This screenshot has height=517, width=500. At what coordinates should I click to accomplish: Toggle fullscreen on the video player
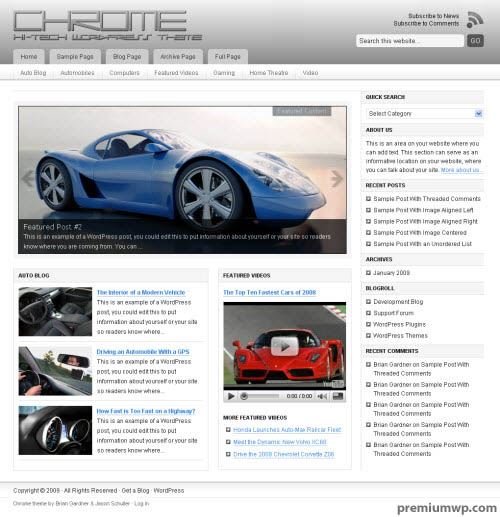tap(338, 396)
